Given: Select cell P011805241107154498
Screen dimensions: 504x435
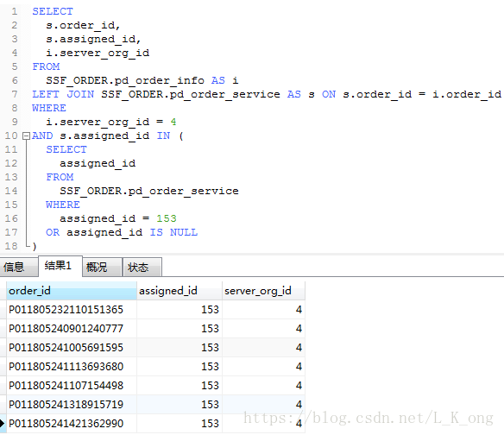Looking at the screenshot, I should click(72, 386).
